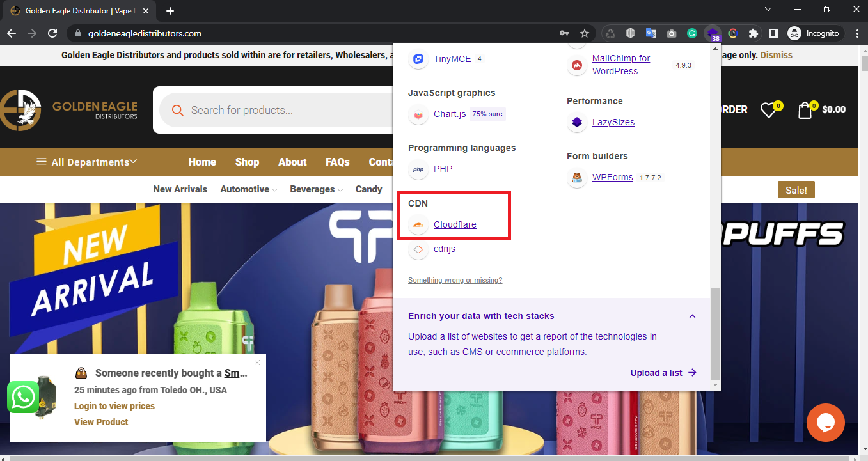Open the cdnjs link
The height and width of the screenshot is (461, 868).
point(445,249)
